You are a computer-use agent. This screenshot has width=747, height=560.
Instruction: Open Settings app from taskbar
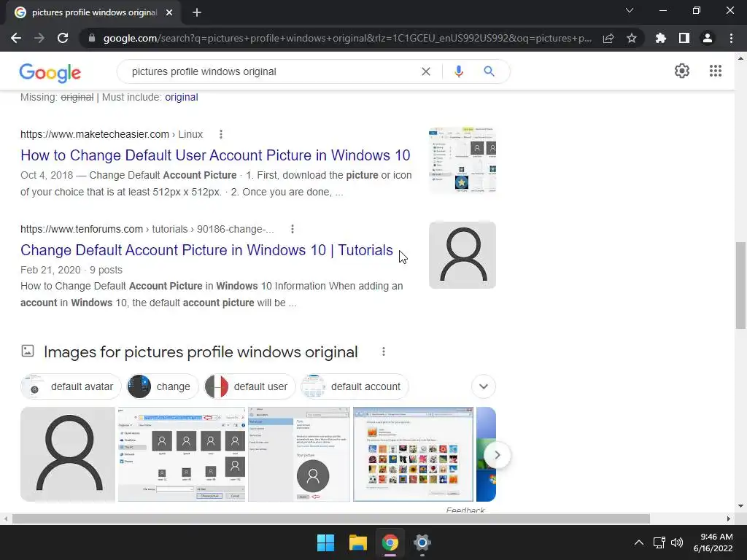tap(422, 542)
